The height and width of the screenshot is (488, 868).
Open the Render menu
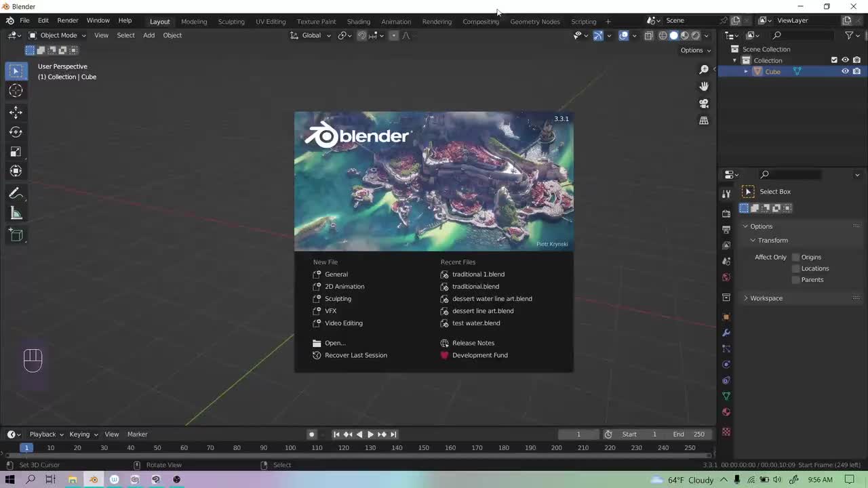click(68, 21)
